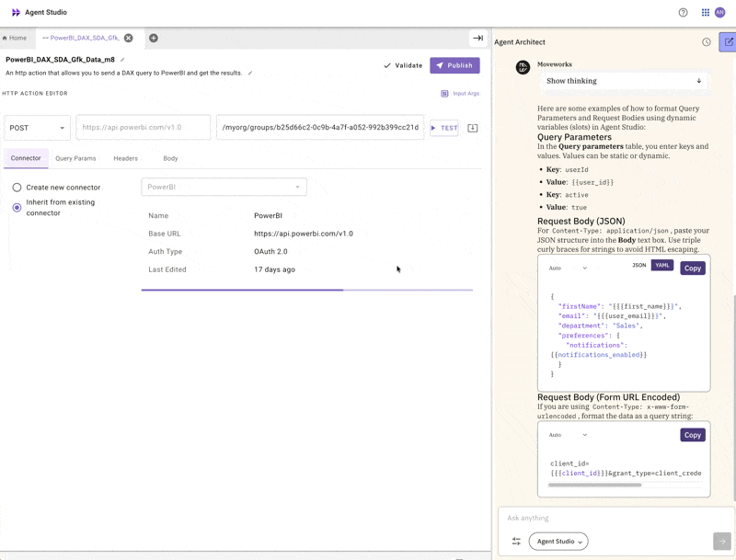Image resolution: width=736 pixels, height=560 pixels.
Task: Click the PowerBI_DAX_SDA_Gfk_Data_m8 title
Action: tap(60, 60)
